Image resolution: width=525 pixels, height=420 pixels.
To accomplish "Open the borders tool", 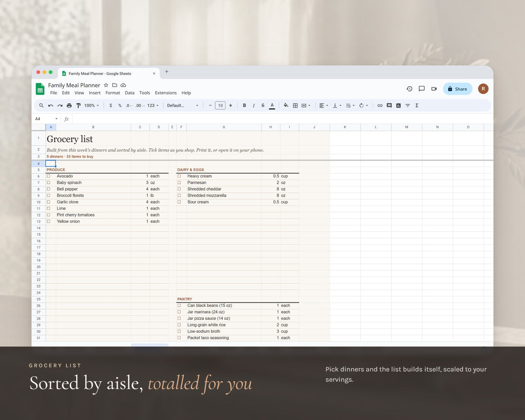I will click(x=295, y=105).
